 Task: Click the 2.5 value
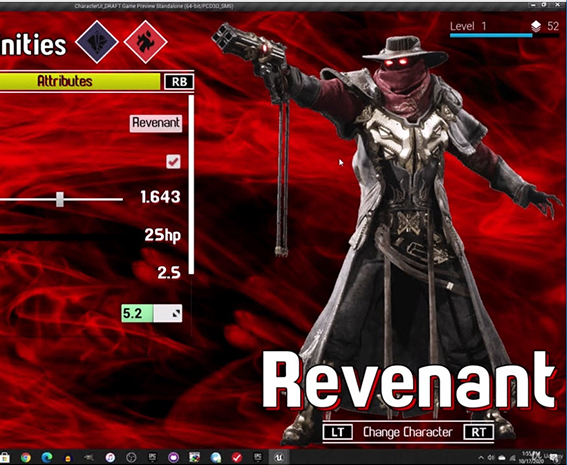(169, 272)
